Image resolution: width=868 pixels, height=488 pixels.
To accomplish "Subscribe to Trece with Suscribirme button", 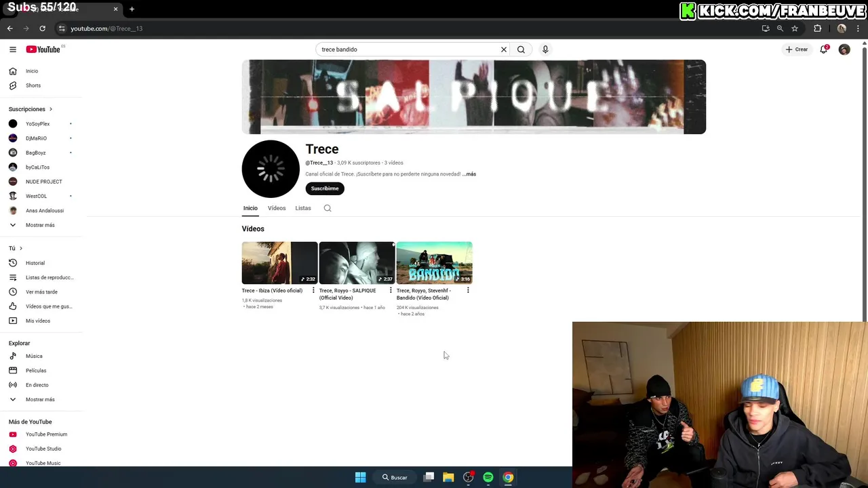I will pyautogui.click(x=325, y=188).
